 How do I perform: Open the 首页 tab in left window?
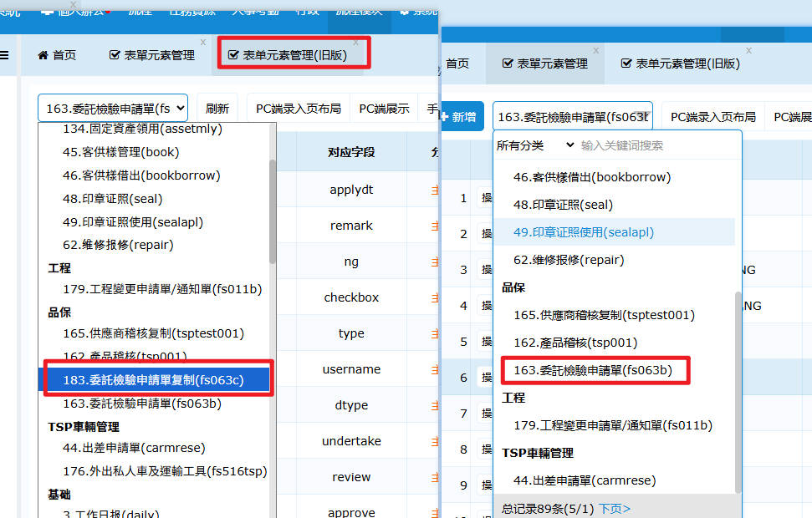[57, 55]
